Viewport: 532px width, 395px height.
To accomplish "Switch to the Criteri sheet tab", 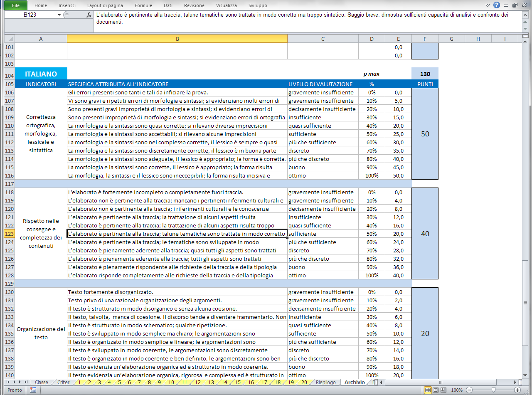I will coord(64,382).
